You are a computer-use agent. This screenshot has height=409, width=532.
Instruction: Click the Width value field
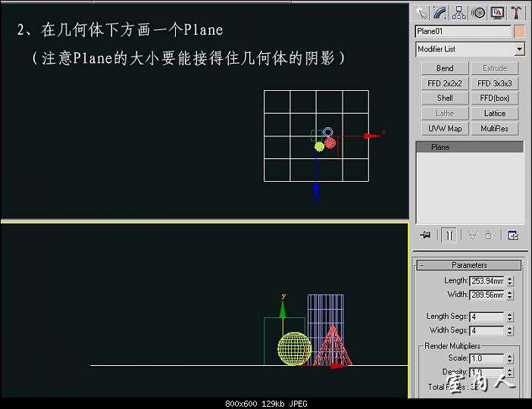pyautogui.click(x=487, y=295)
